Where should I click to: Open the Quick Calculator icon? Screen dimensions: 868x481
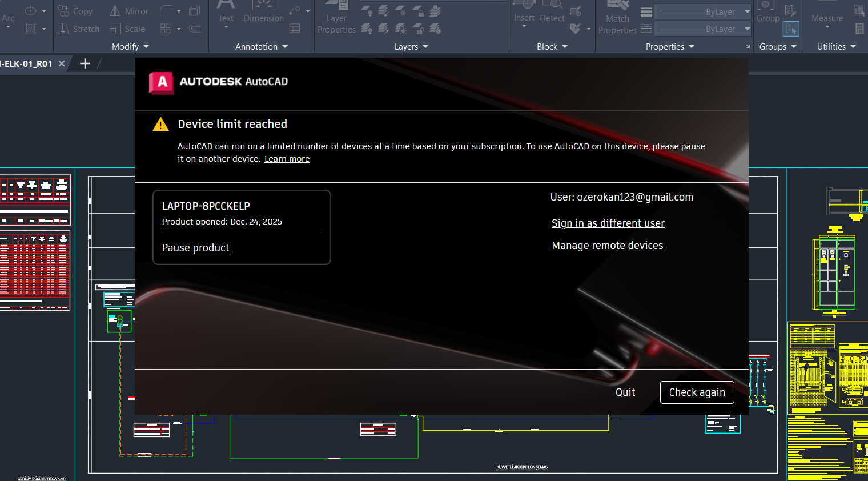tap(859, 29)
